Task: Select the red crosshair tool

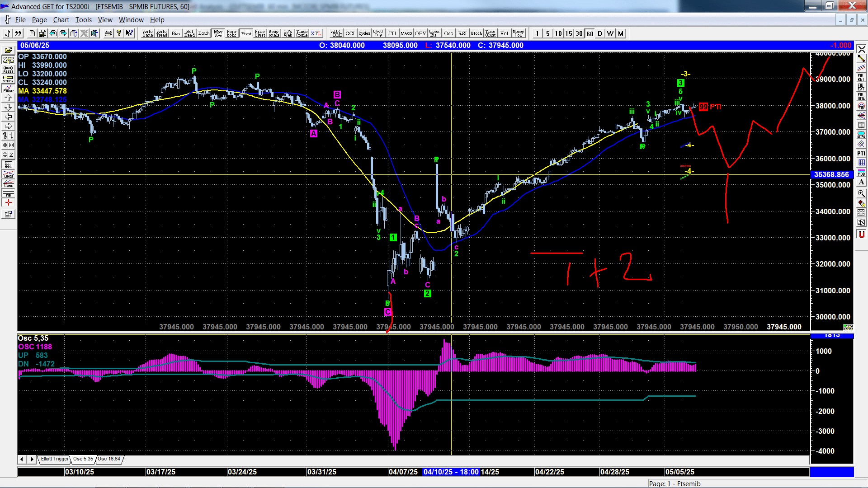Action: (x=8, y=202)
